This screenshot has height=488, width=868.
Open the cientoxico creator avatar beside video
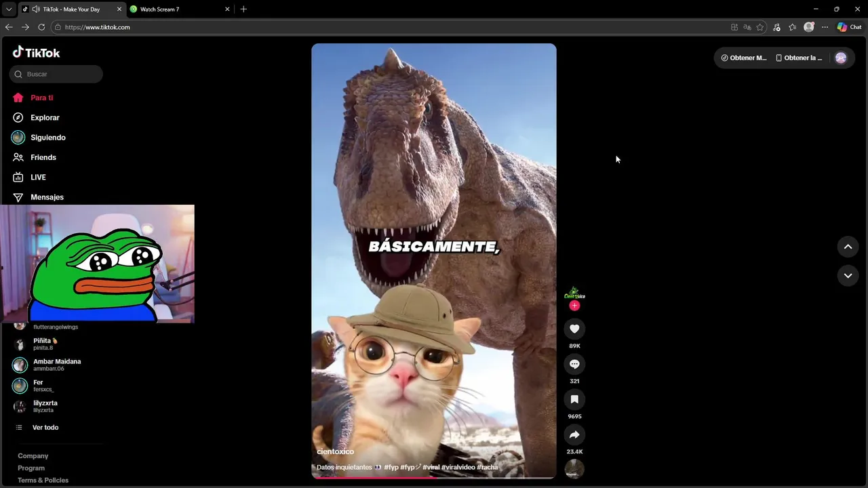pyautogui.click(x=574, y=293)
